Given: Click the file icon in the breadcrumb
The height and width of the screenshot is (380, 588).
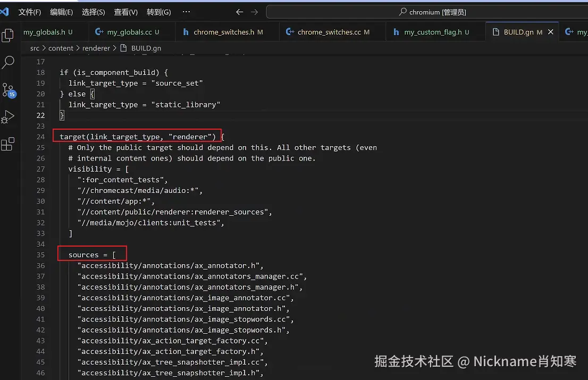Looking at the screenshot, I should (123, 48).
